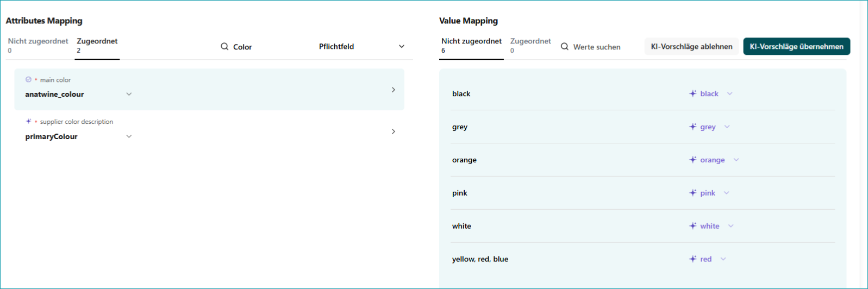Click the suggested red value text
Image resolution: width=868 pixels, height=289 pixels.
coord(706,259)
